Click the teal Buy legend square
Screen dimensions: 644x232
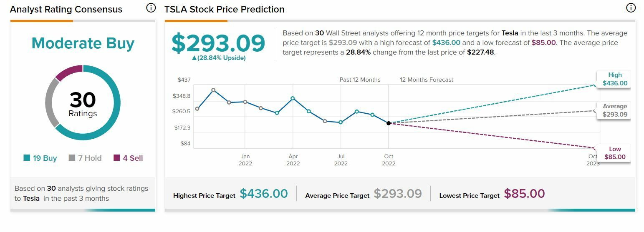(x=27, y=158)
